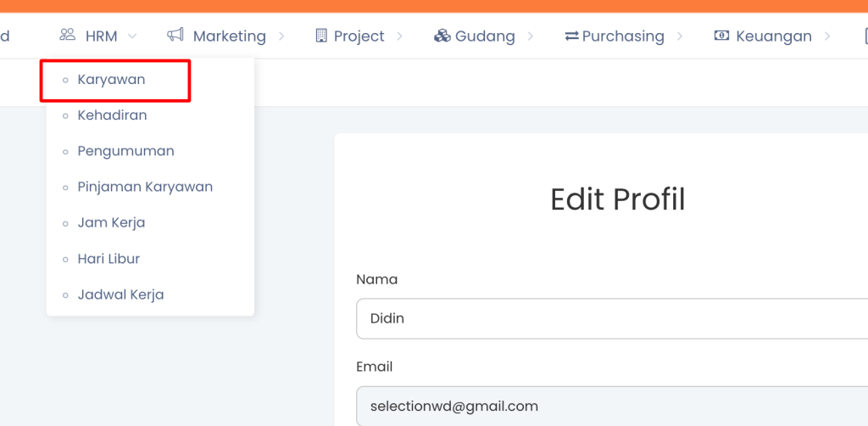The height and width of the screenshot is (426, 868).
Task: Click the Nama input field
Action: 610,318
